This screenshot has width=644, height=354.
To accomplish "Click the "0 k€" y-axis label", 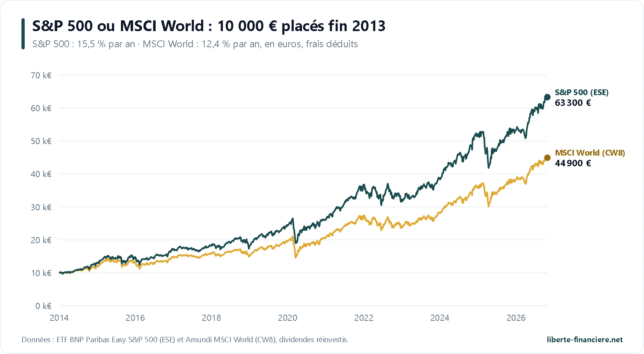I will point(43,306).
